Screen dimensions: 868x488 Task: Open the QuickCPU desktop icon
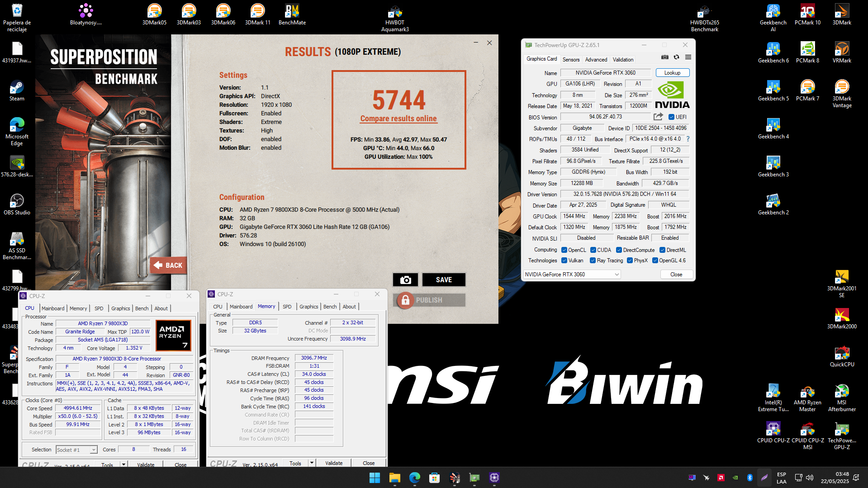pos(842,356)
